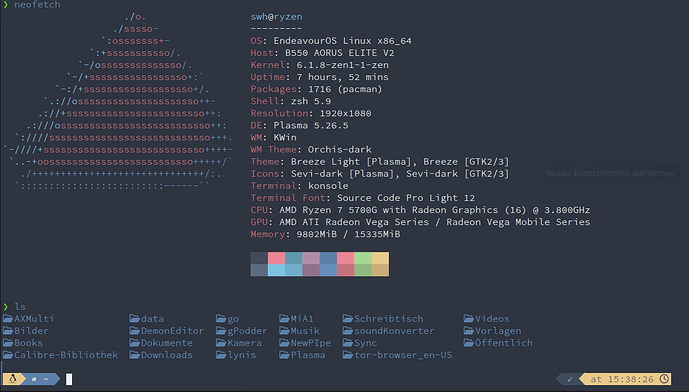Click the "EndeavourOS Linux x86_64" OS value
Image resolution: width=689 pixels, height=392 pixels.
[x=343, y=41]
